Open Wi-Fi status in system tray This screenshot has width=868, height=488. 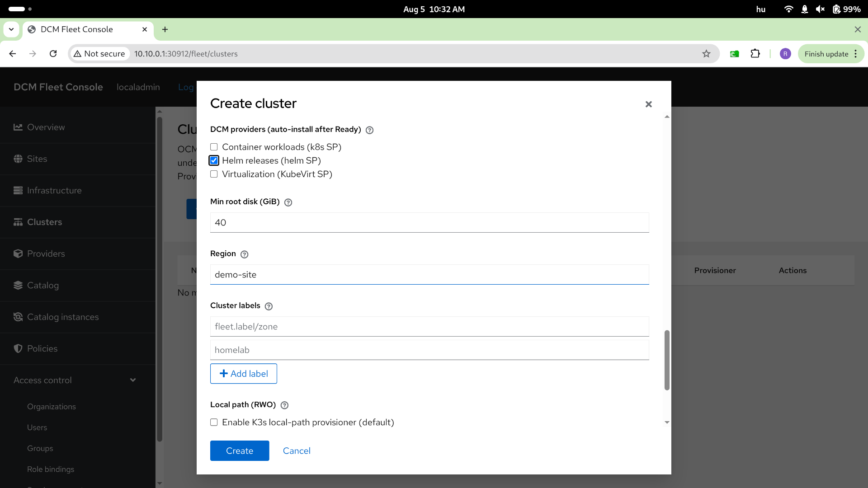pos(788,9)
